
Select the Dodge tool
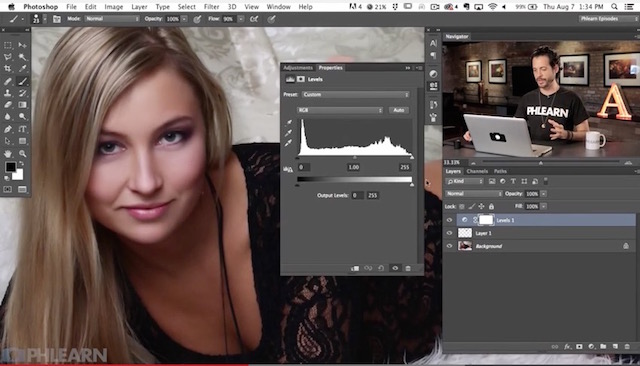22,117
